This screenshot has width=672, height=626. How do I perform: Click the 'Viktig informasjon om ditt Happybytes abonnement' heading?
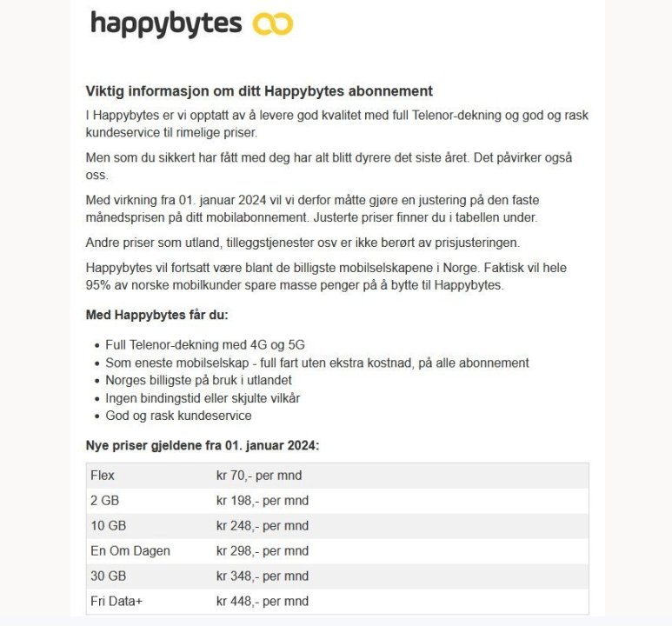[259, 91]
